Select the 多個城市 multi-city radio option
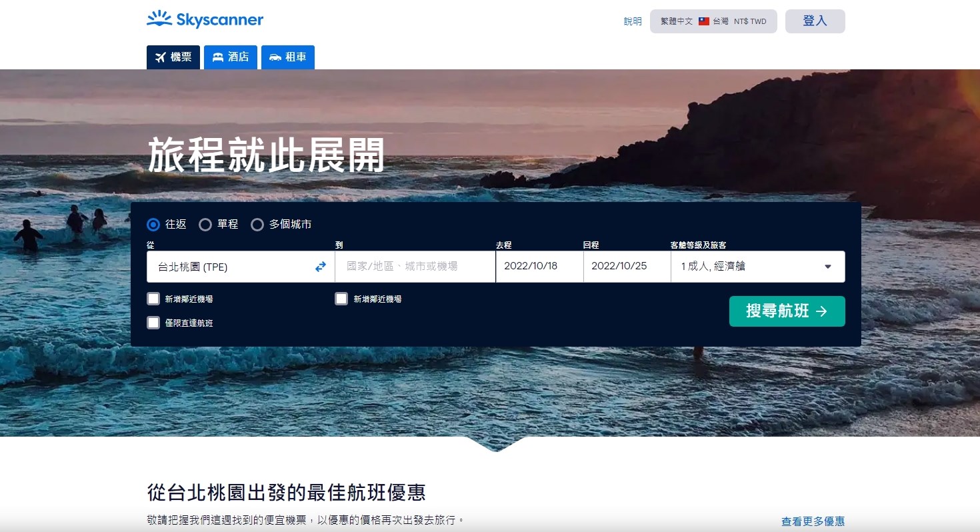The width and height of the screenshot is (980, 532). tap(257, 225)
